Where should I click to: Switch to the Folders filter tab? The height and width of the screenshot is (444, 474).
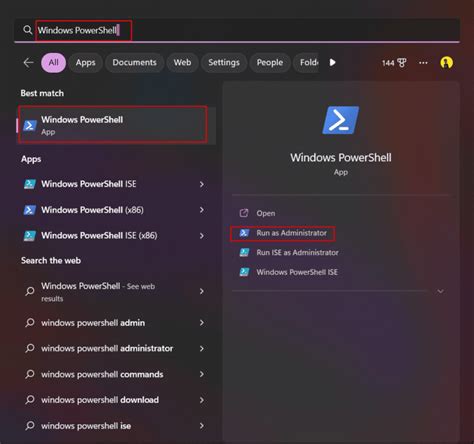pyautogui.click(x=307, y=62)
